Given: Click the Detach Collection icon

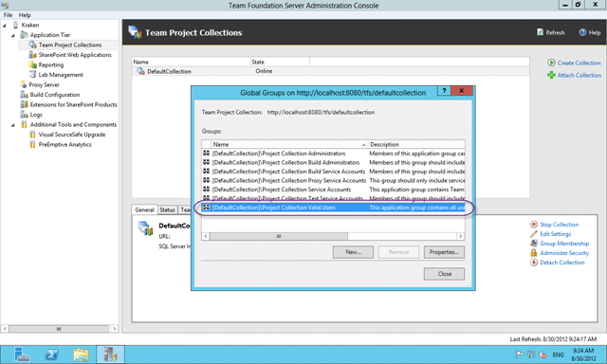Looking at the screenshot, I should (534, 263).
